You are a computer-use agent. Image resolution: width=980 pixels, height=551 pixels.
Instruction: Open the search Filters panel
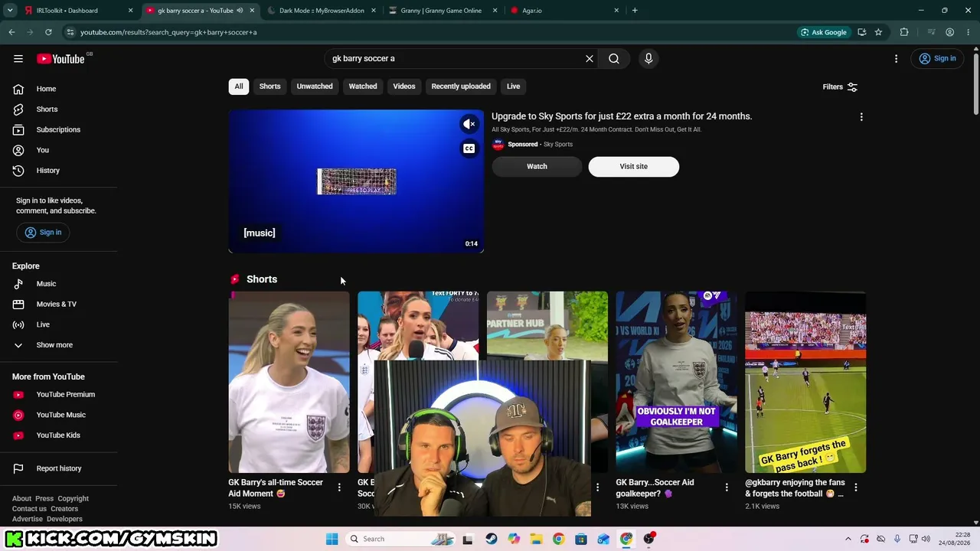[840, 87]
